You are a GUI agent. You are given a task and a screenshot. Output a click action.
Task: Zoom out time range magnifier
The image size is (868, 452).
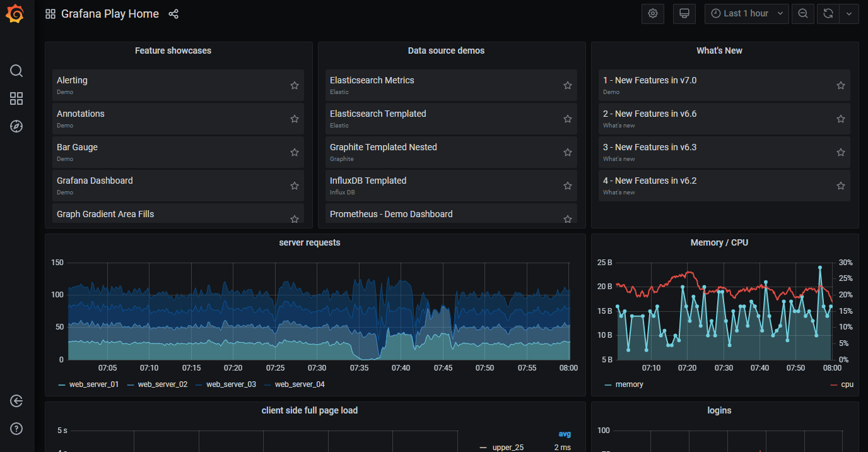click(802, 14)
